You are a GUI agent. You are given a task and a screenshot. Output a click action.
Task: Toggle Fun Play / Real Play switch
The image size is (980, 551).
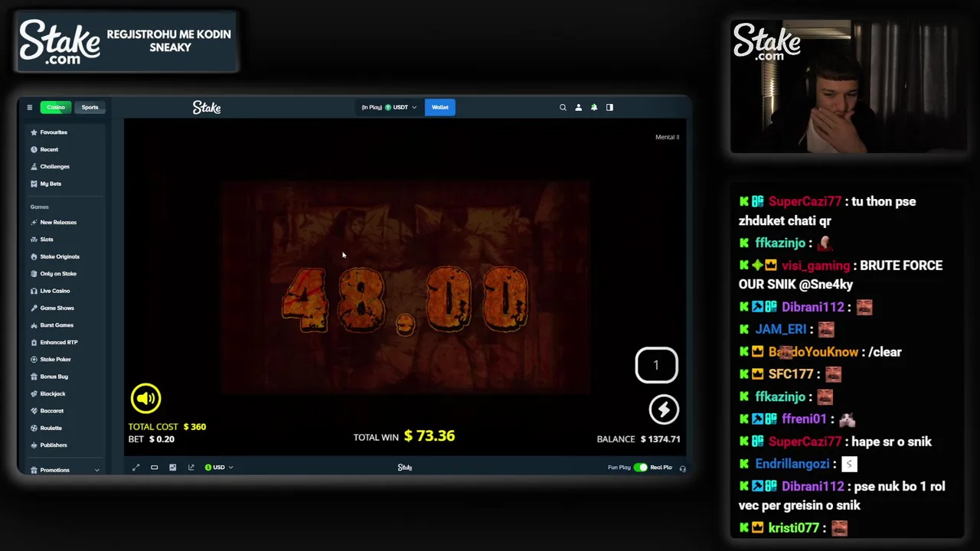[640, 467]
